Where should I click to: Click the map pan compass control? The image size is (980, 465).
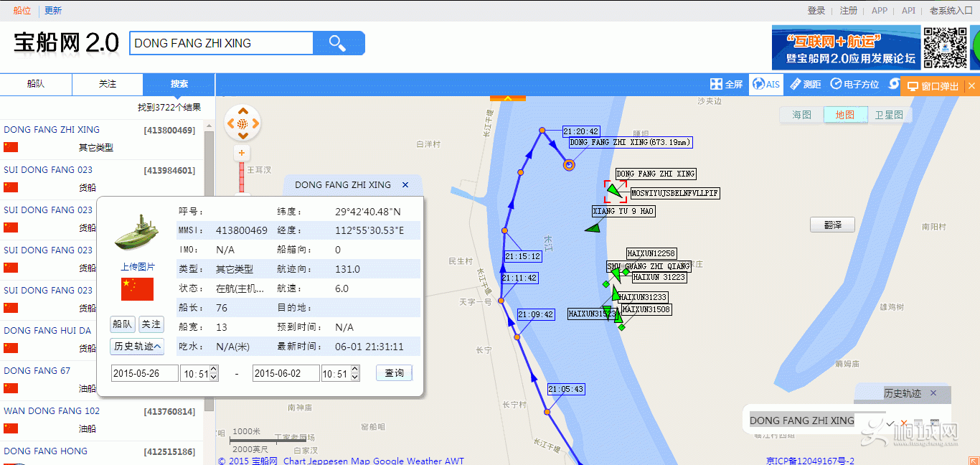click(x=242, y=123)
